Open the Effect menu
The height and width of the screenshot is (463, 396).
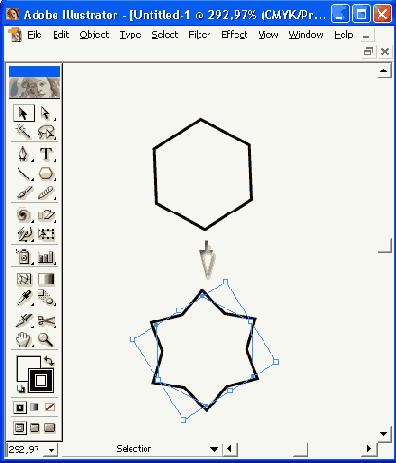point(234,35)
